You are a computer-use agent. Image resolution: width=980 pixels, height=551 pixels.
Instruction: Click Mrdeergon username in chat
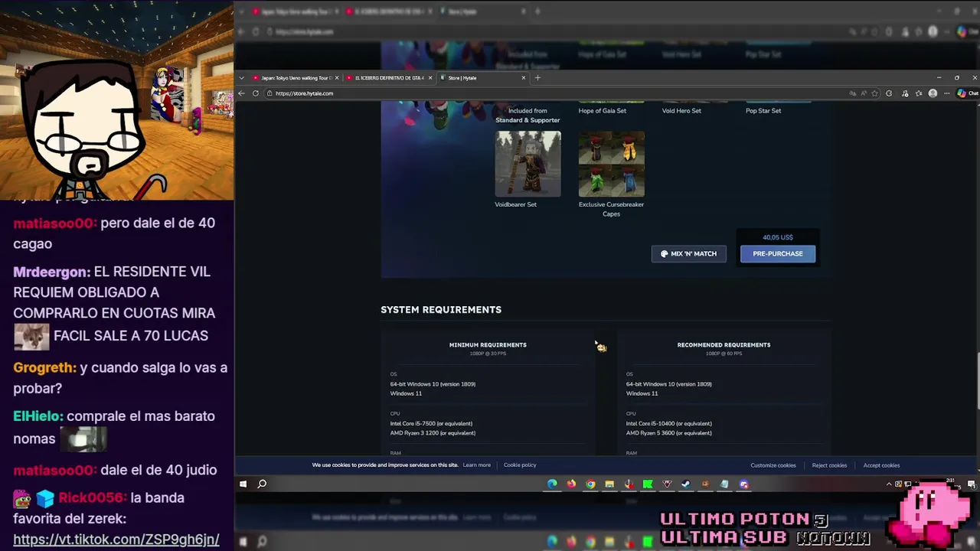tap(51, 272)
